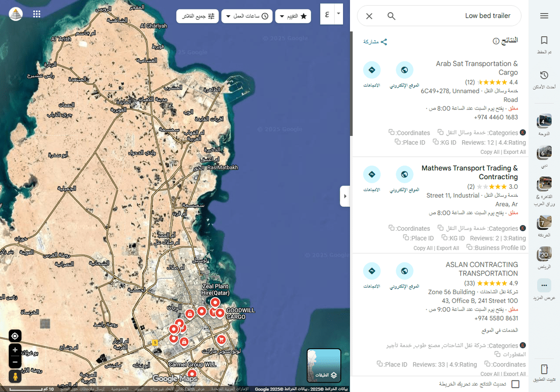Image resolution: width=560 pixels, height=392 pixels.
Task: Click the my location target button
Action: pos(15,336)
